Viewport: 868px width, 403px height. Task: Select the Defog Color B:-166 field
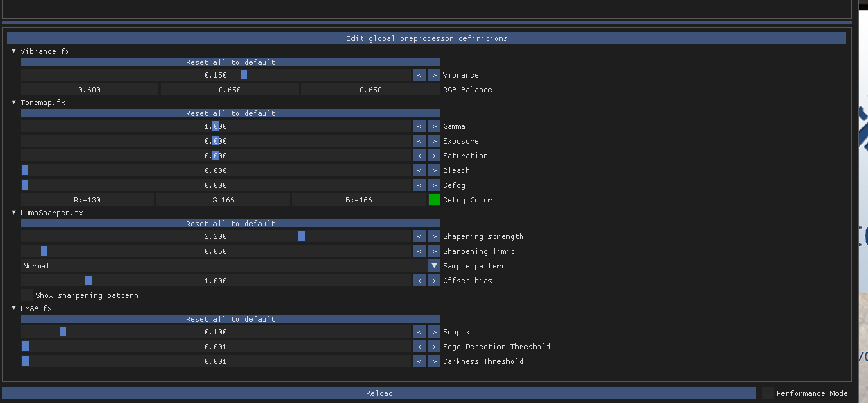(x=359, y=200)
